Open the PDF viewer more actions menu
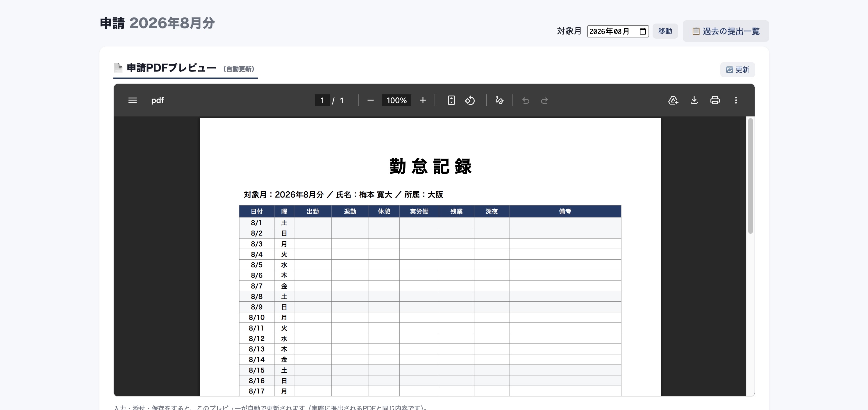Viewport: 868px width, 410px height. [x=736, y=100]
